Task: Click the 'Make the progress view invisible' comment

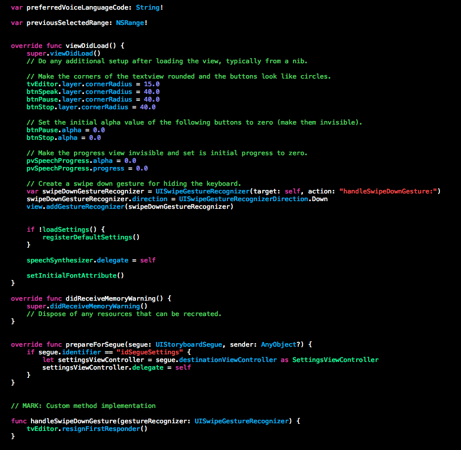Action: (x=167, y=153)
